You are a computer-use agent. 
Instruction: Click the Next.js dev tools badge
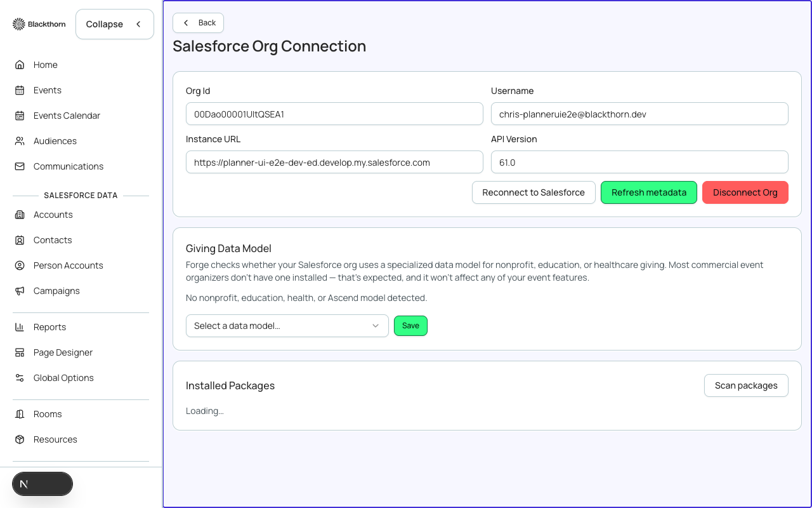pos(43,484)
